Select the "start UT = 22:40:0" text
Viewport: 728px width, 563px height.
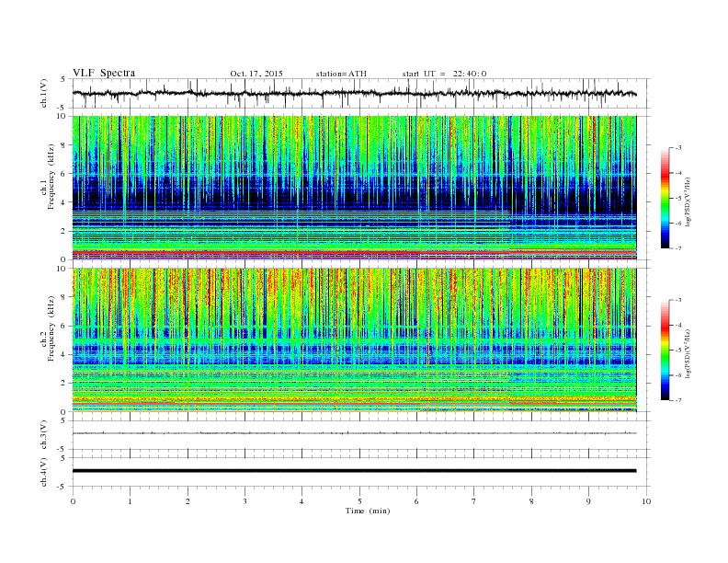tap(444, 74)
